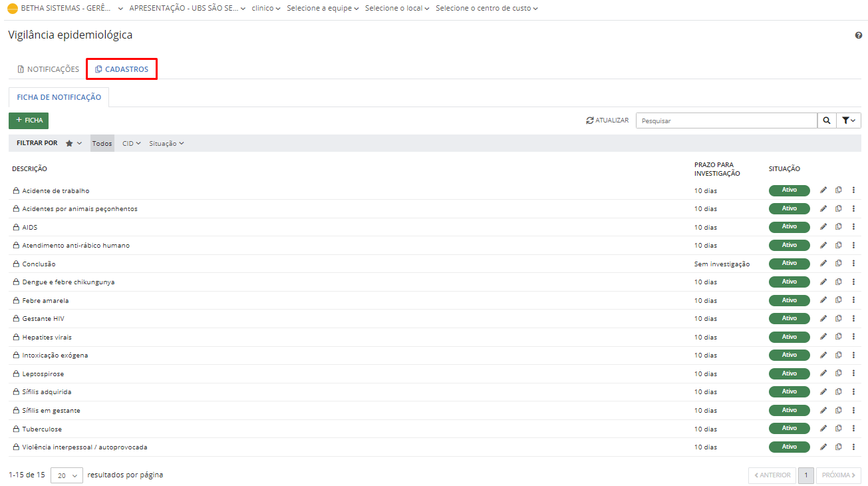
Task: Open more options for Conclusão
Action: (x=853, y=264)
